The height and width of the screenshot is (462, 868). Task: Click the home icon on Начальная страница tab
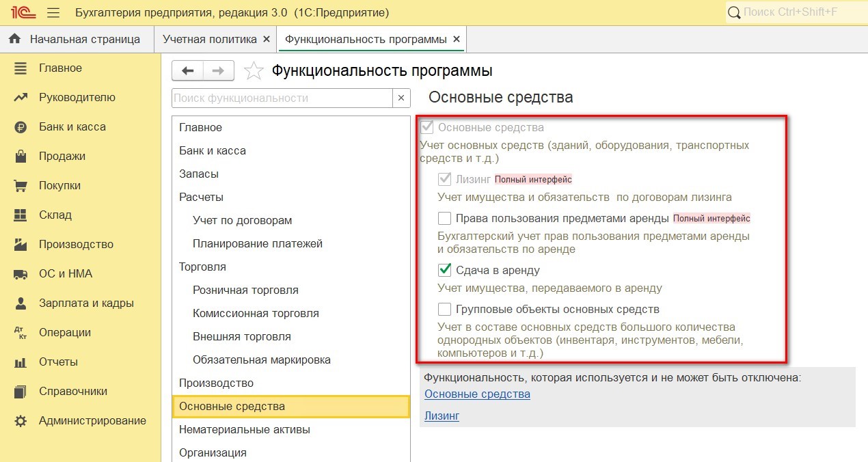coord(14,39)
